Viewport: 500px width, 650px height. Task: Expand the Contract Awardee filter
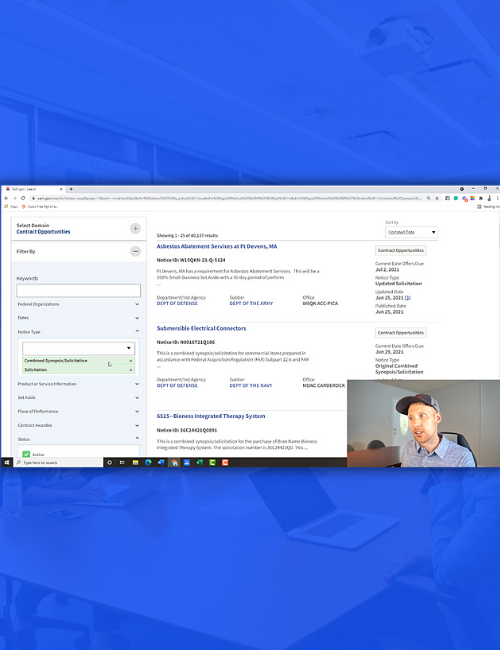[78, 425]
